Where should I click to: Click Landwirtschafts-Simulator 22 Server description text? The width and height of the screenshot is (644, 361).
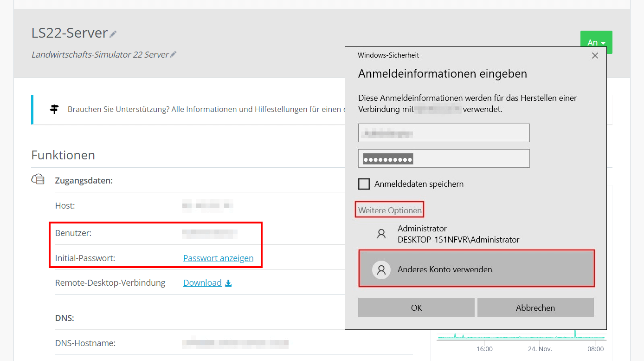click(100, 54)
